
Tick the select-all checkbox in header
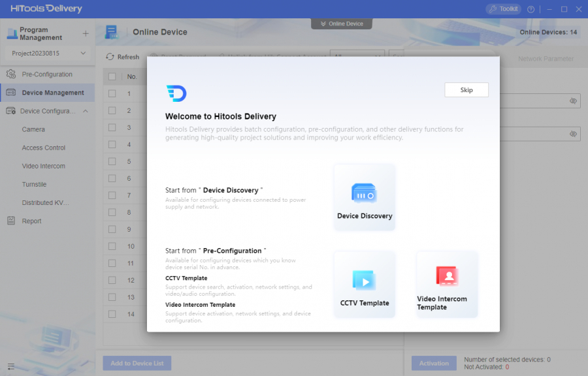[112, 77]
